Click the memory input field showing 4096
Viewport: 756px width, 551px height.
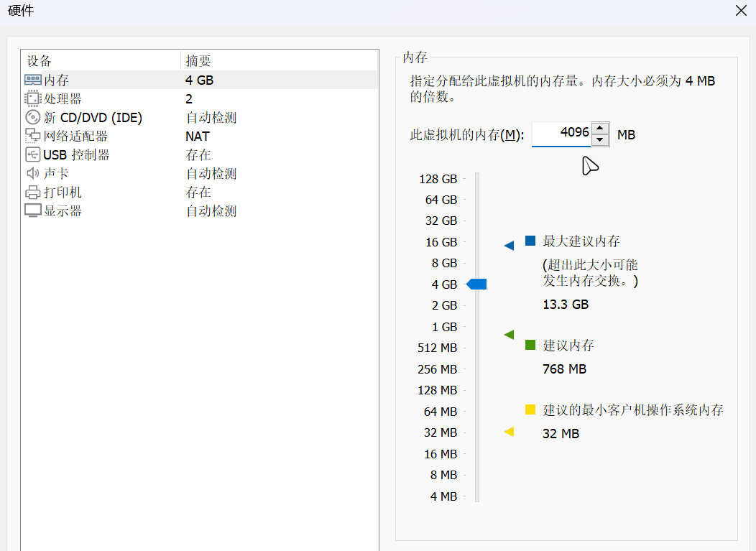561,134
